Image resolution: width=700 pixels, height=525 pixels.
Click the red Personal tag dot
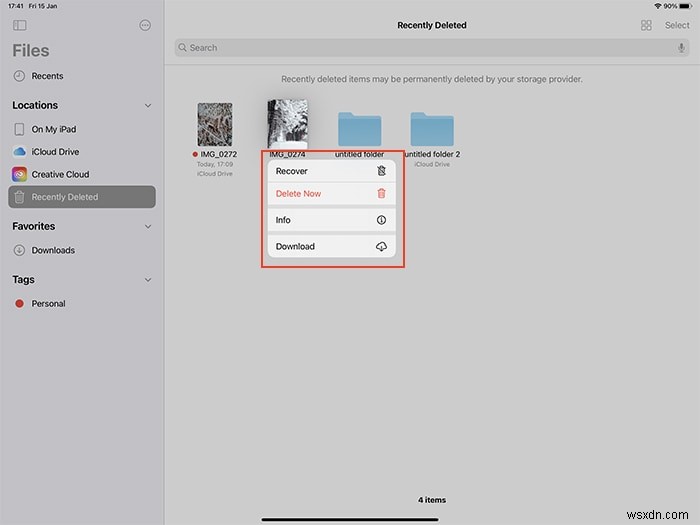point(19,304)
